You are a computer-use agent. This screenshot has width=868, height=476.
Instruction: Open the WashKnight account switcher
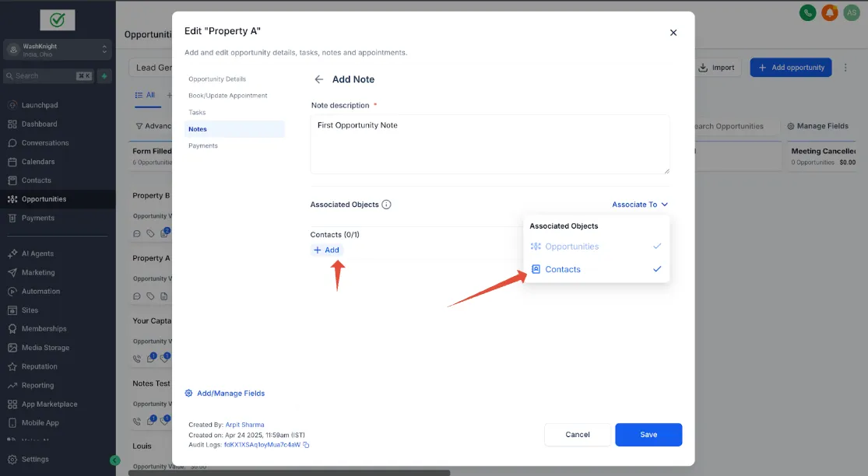pos(58,50)
